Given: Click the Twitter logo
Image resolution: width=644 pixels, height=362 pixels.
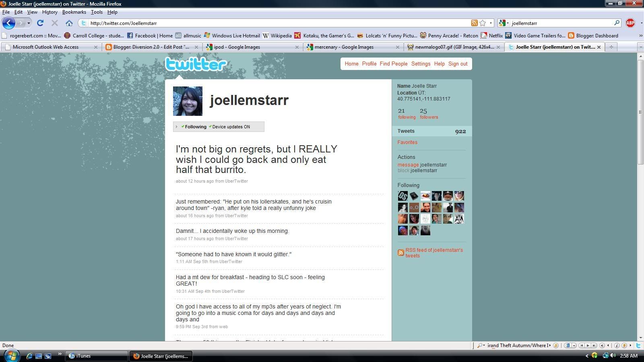Looking at the screenshot, I should coord(196,64).
